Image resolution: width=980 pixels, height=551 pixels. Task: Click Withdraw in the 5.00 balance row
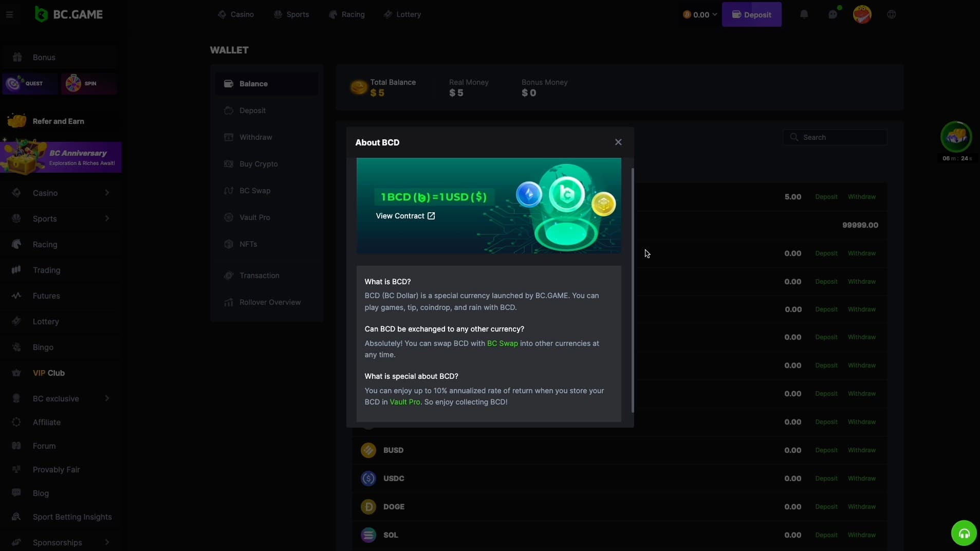(x=862, y=197)
